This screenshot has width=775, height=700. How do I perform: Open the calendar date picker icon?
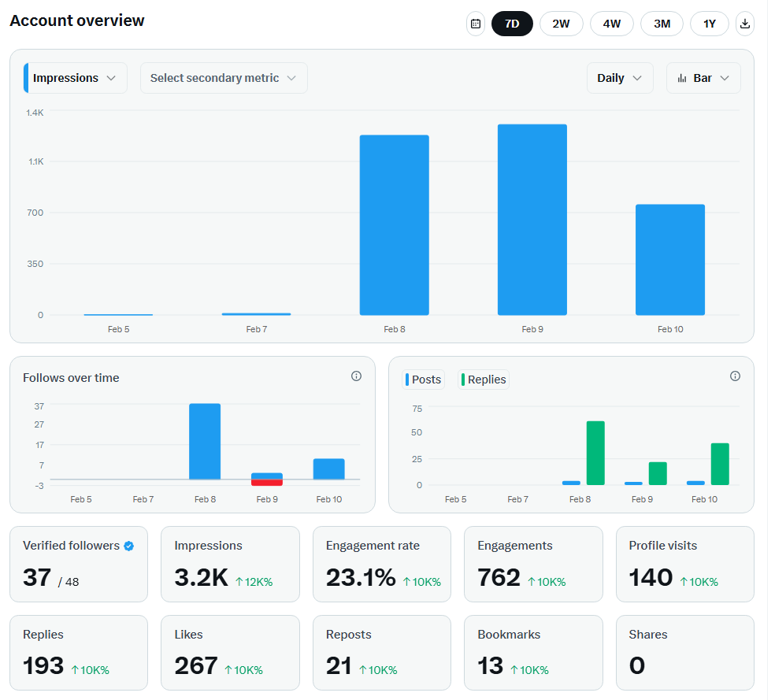[476, 24]
